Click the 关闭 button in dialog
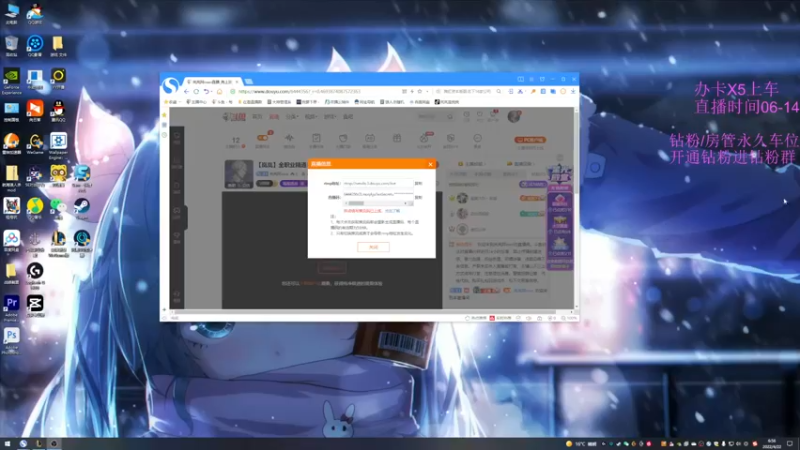This screenshot has width=800, height=450. coord(373,247)
